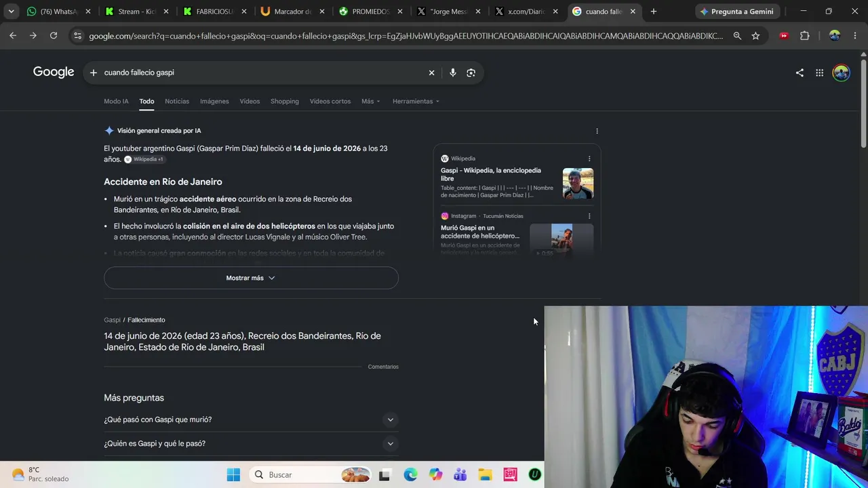Open the Gaspi Wikipedia source link
Image resolution: width=868 pixels, height=488 pixels.
(491, 175)
